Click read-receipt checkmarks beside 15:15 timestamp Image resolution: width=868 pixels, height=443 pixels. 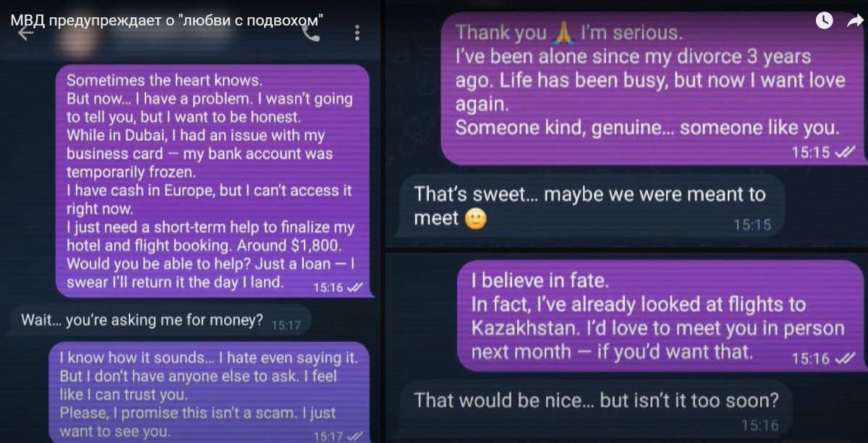[x=843, y=152]
